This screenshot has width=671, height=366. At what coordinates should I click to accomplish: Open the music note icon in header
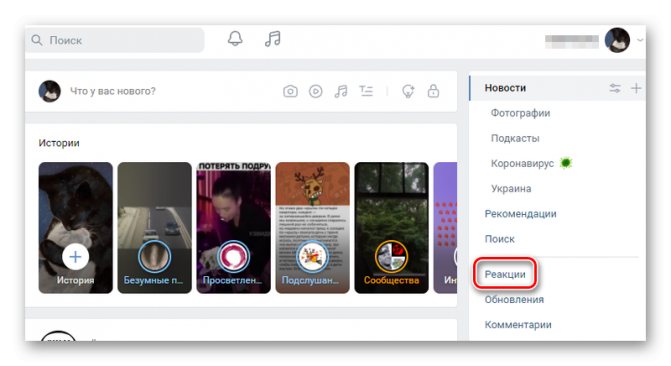tap(273, 39)
